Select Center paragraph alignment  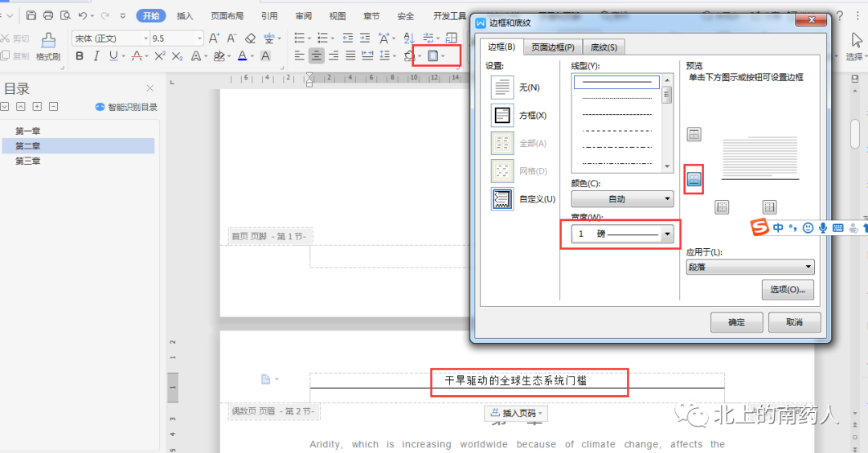(x=317, y=56)
